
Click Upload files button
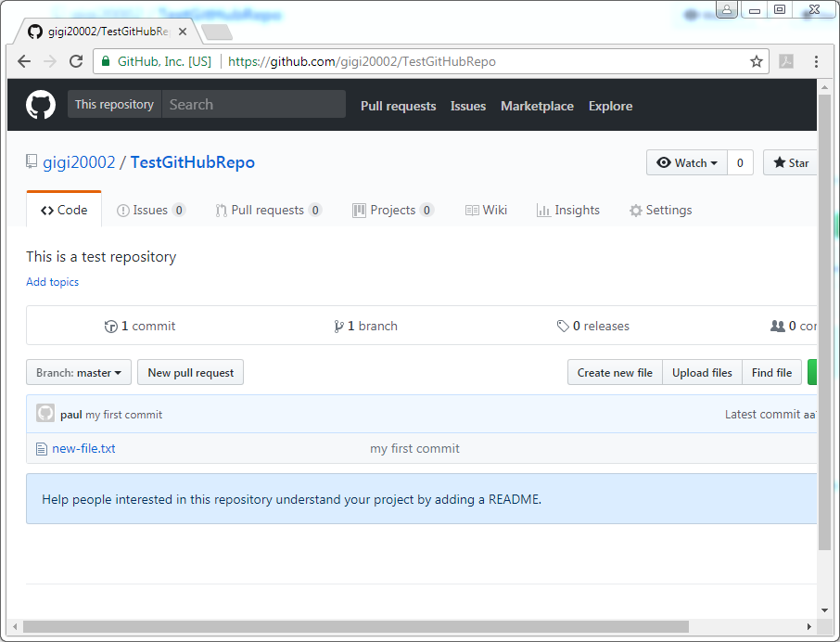(x=703, y=372)
